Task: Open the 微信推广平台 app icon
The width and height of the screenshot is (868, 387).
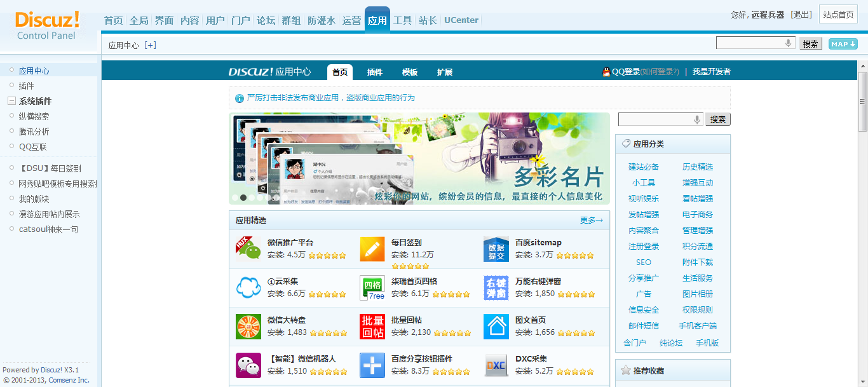Action: (248, 249)
